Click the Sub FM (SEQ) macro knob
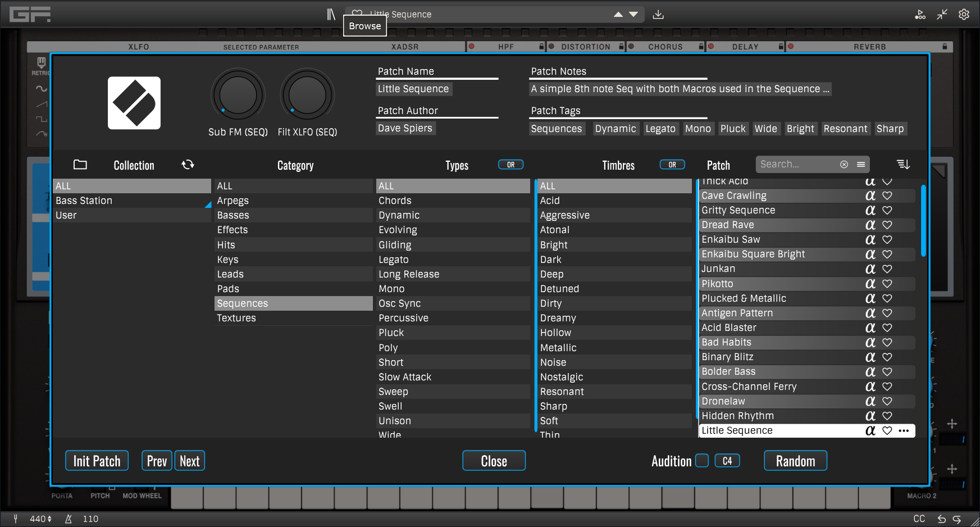This screenshot has height=527, width=980. (238, 94)
